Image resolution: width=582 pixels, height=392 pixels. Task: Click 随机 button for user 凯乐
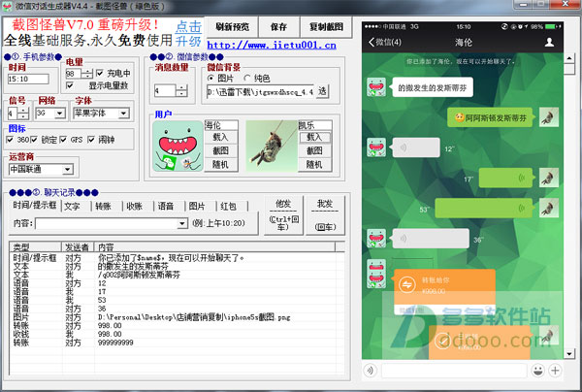point(314,164)
